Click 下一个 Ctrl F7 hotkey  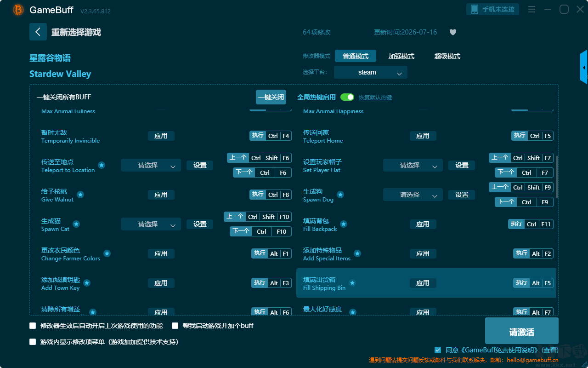coord(524,172)
